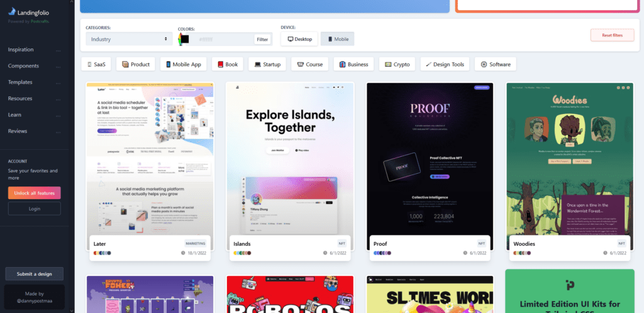The image size is (644, 313).
Task: Filter by the Business category label
Action: click(x=358, y=65)
